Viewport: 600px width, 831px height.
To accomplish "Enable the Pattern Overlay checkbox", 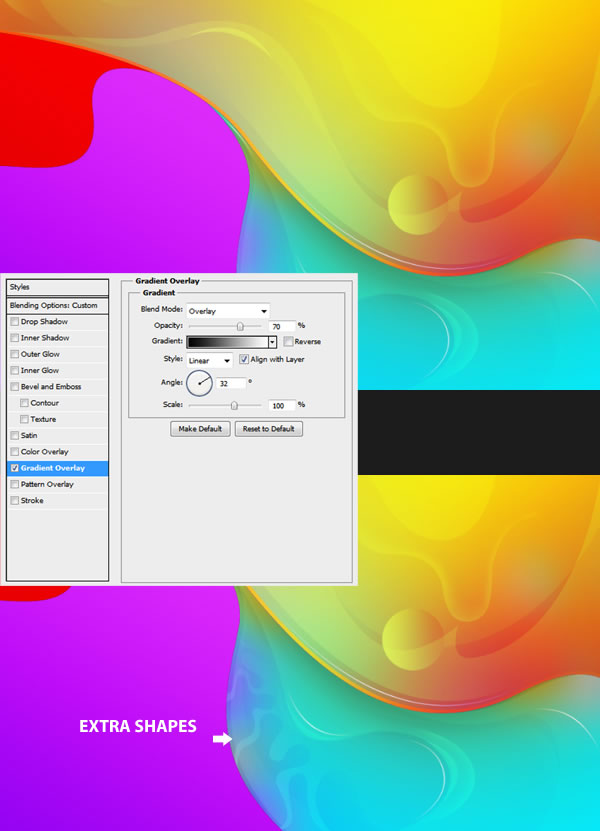I will (x=15, y=484).
